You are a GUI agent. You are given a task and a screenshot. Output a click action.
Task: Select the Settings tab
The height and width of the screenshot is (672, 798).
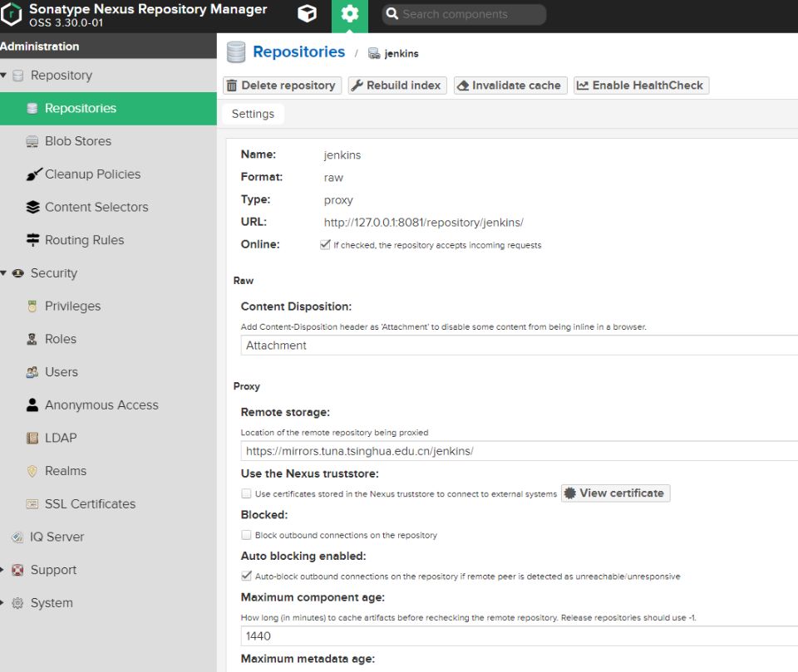[x=253, y=114]
